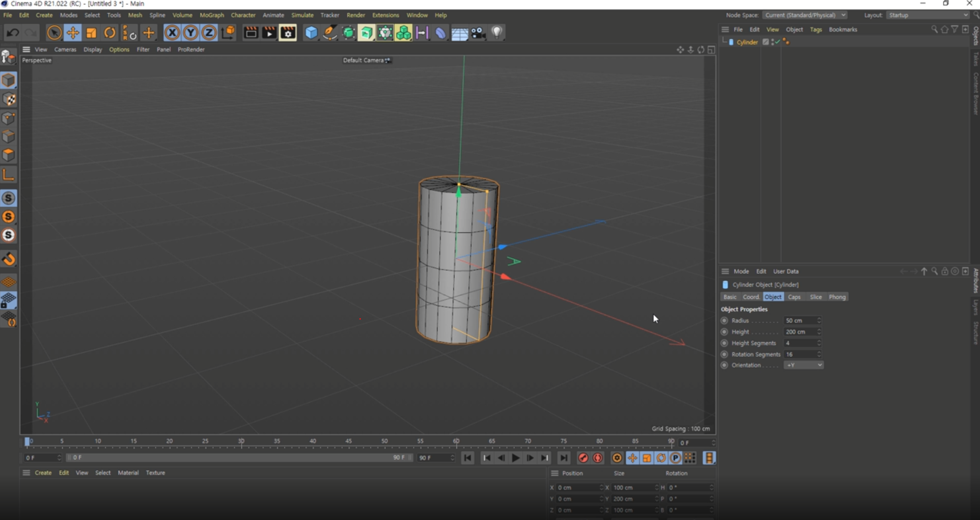Switch to the Caps tab

[794, 297]
